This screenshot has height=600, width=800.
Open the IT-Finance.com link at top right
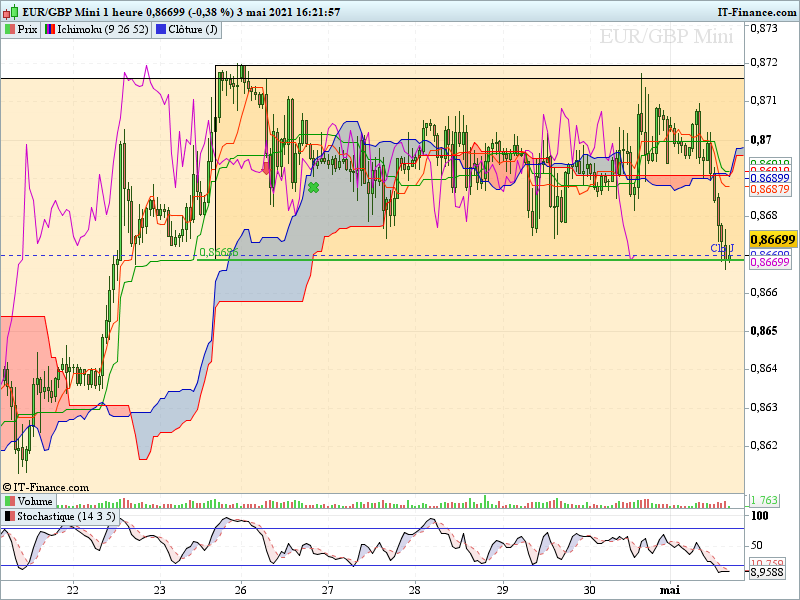(756, 12)
